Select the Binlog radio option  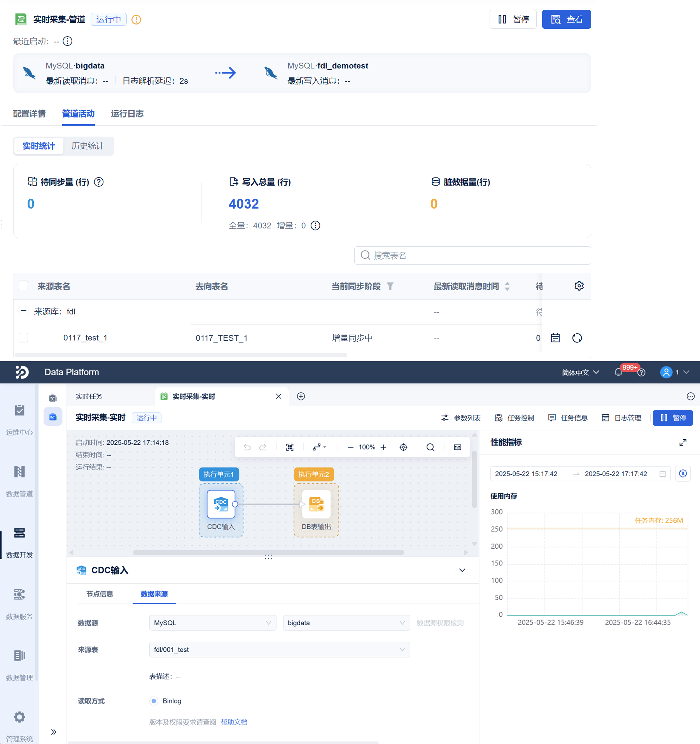(x=154, y=701)
